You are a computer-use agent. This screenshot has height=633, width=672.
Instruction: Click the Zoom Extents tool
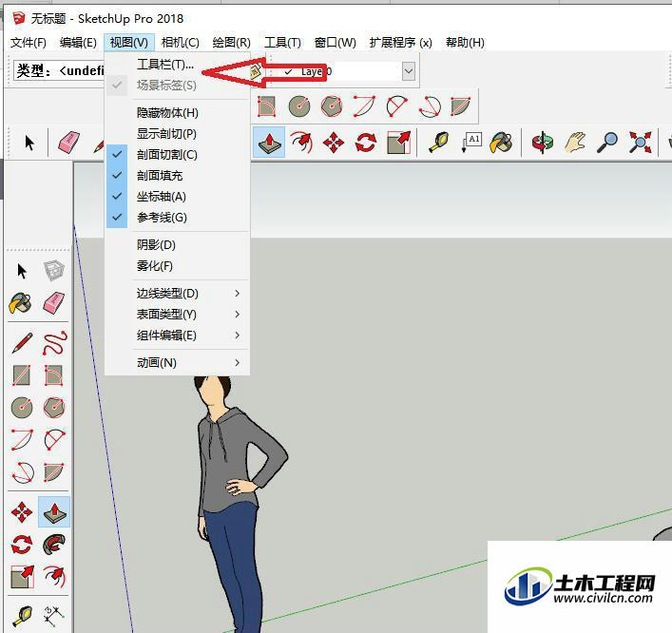[x=641, y=143]
